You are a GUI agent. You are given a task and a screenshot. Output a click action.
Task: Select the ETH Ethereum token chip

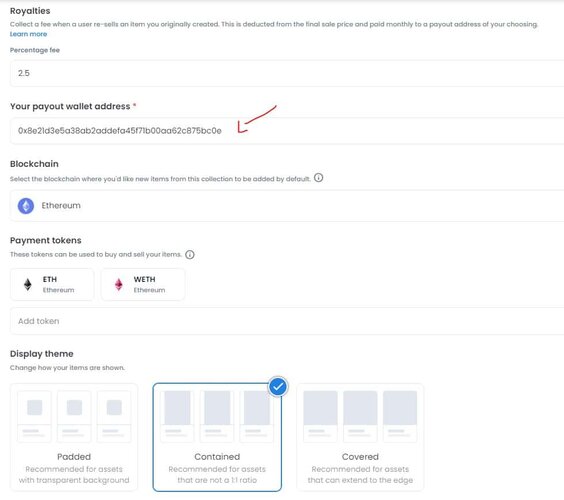pos(52,284)
